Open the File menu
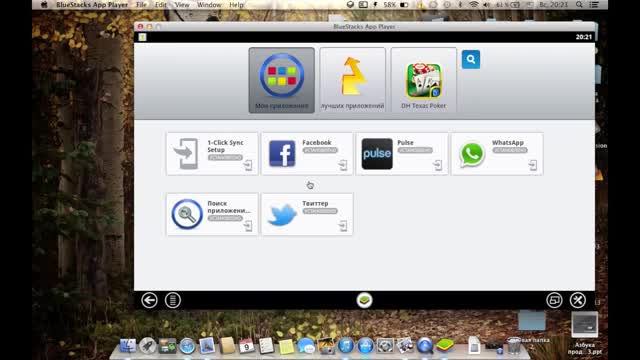Screen dimensions: 640x360 click(141, 5)
